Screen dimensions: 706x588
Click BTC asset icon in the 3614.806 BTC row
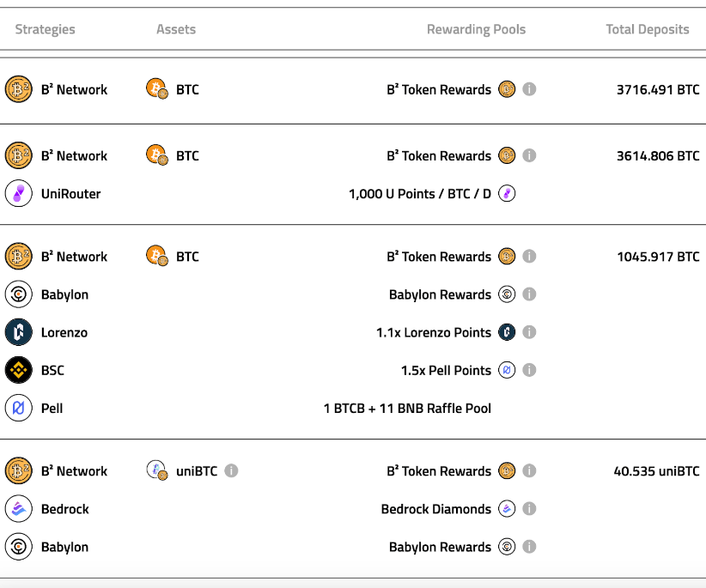[x=157, y=155]
